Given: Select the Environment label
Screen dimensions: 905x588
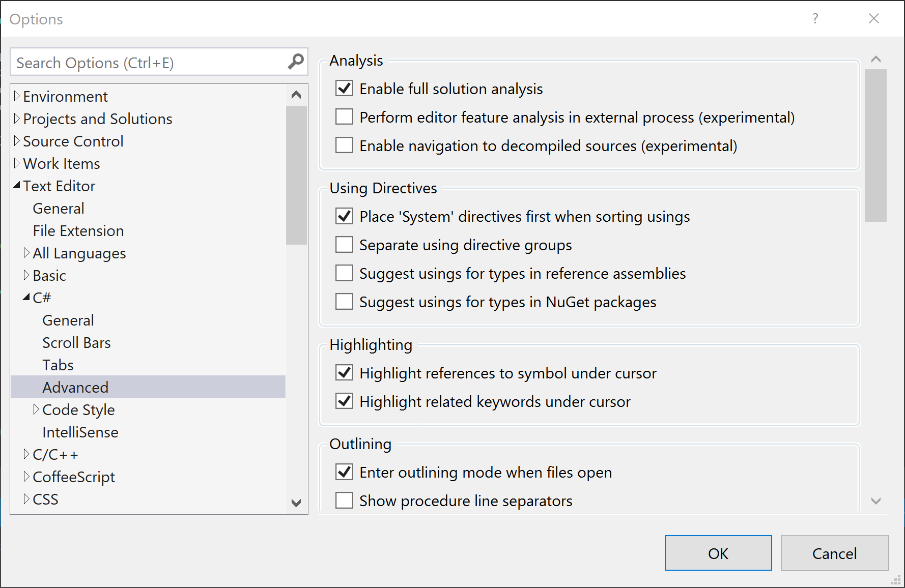Looking at the screenshot, I should 66,97.
